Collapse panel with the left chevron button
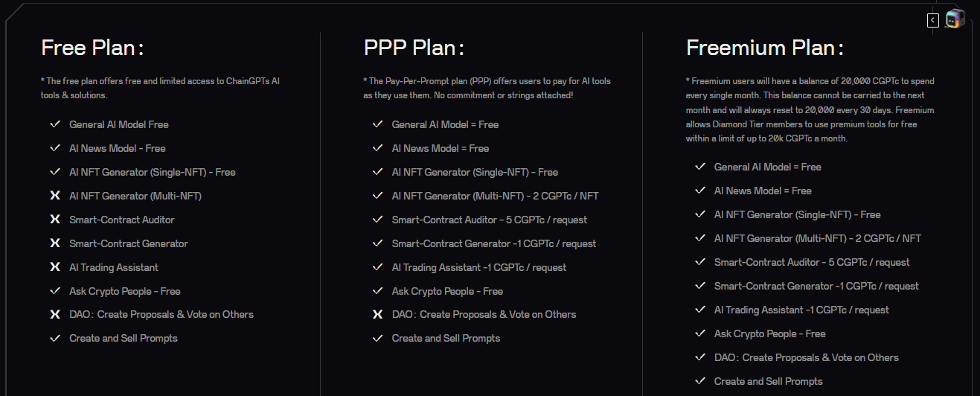Screen dimensions: 980x396 pyautogui.click(x=932, y=20)
